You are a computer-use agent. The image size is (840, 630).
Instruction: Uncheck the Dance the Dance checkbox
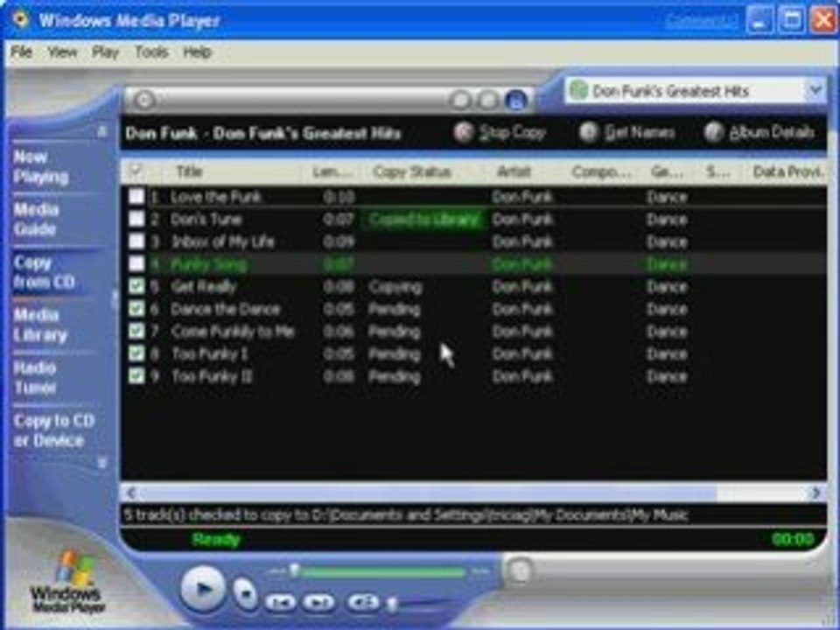136,309
